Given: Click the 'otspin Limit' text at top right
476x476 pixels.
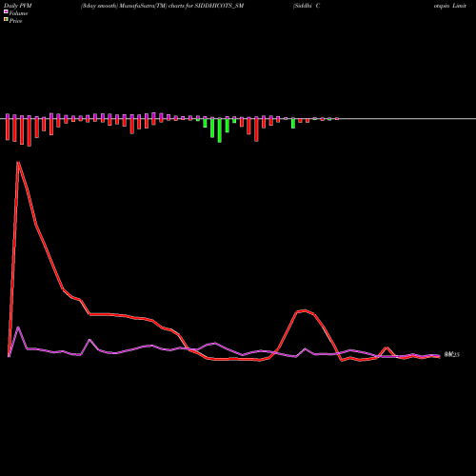Looking at the screenshot, I should pyautogui.click(x=450, y=6).
